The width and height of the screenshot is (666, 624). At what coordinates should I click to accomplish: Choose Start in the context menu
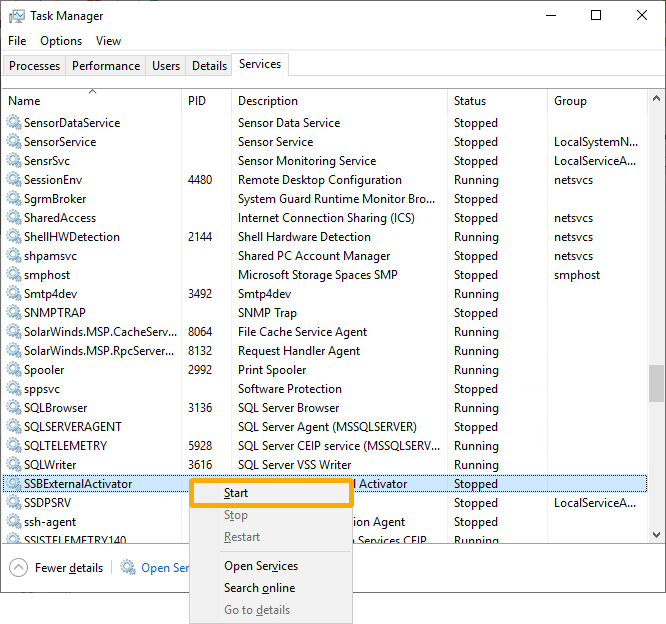pos(271,493)
